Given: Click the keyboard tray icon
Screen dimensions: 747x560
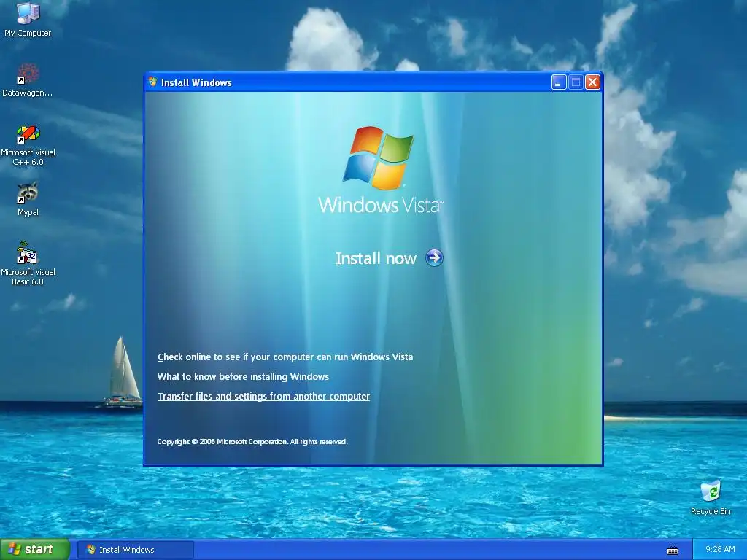Looking at the screenshot, I should (672, 550).
